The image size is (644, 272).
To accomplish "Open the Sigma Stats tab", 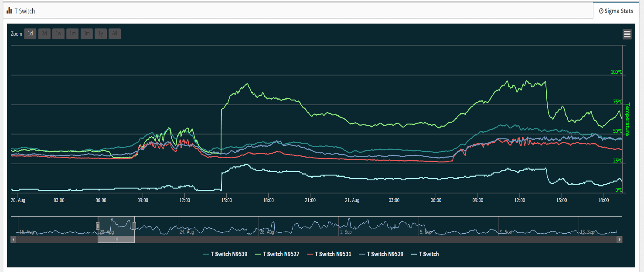I will tap(616, 11).
